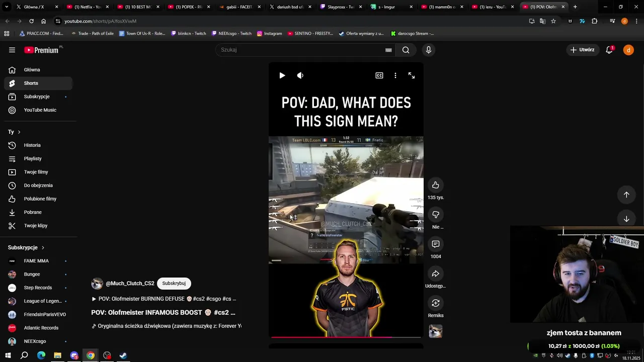
Task: Go to next Short with down arrow
Action: point(626,219)
